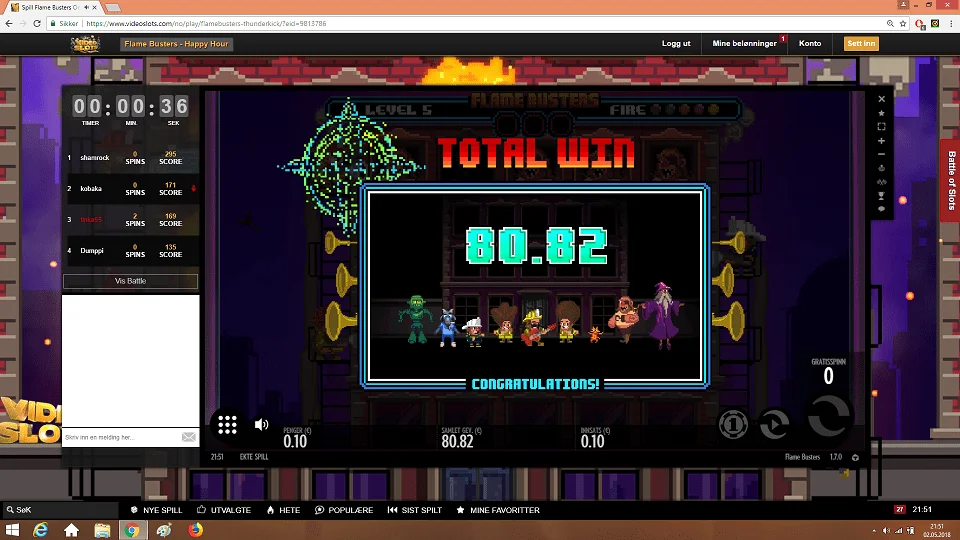The width and height of the screenshot is (960, 540).
Task: Open the UTVALGTE category
Action: pos(224,510)
